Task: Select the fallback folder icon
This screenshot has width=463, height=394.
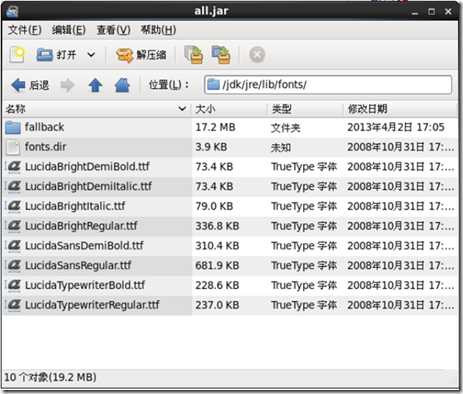Action: (x=13, y=127)
